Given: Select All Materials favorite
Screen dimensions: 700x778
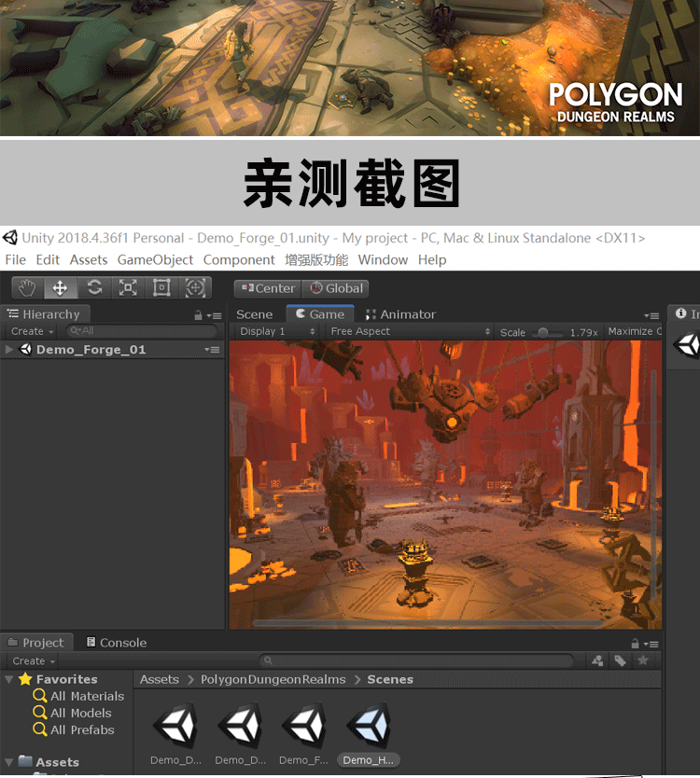Looking at the screenshot, I should pos(78,696).
